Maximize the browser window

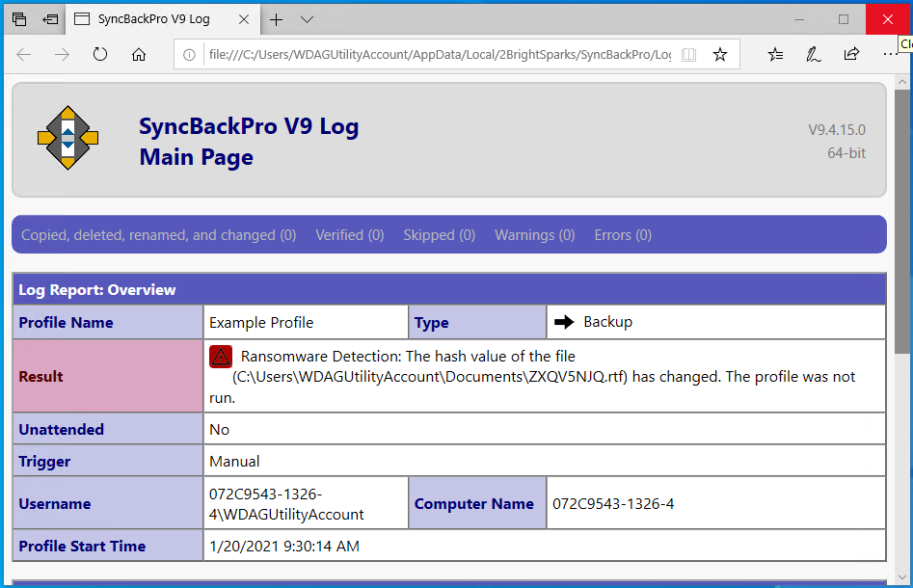[x=844, y=19]
